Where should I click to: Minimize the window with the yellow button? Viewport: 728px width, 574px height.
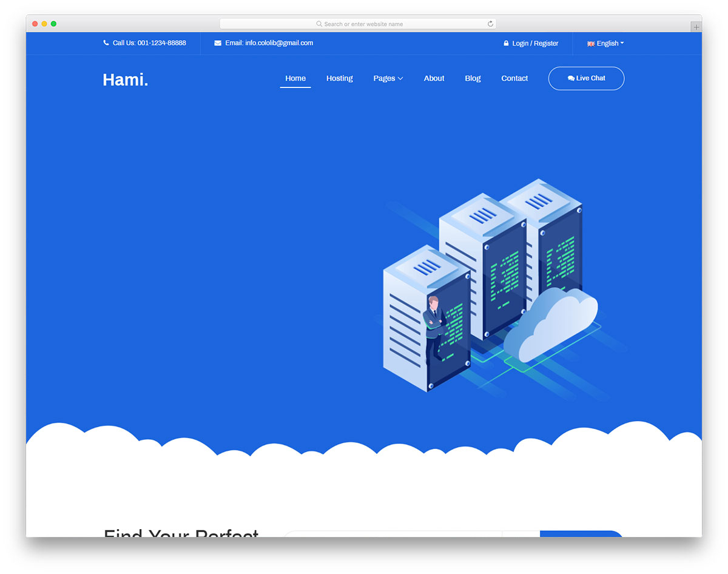(44, 24)
